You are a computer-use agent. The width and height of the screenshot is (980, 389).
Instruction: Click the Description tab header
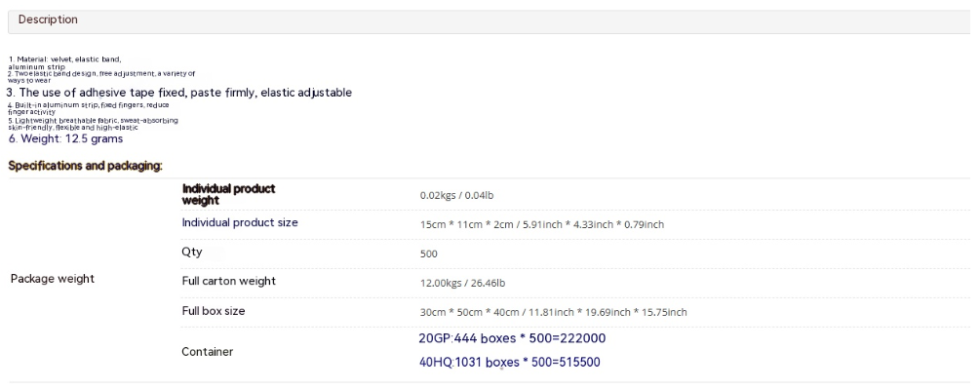48,19
